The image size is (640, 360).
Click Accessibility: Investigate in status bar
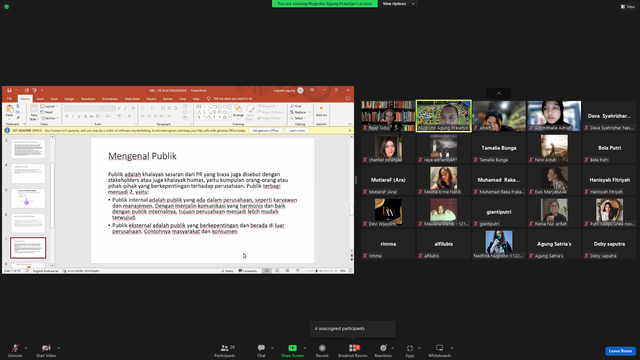(x=81, y=271)
